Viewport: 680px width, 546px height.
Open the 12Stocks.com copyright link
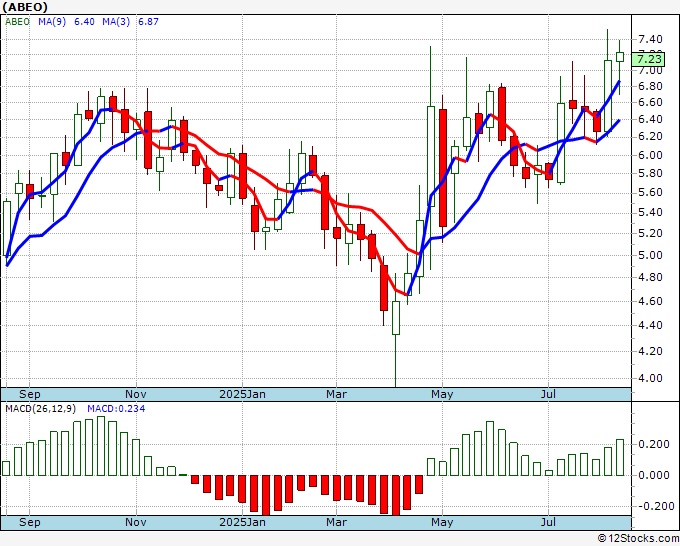(638, 539)
